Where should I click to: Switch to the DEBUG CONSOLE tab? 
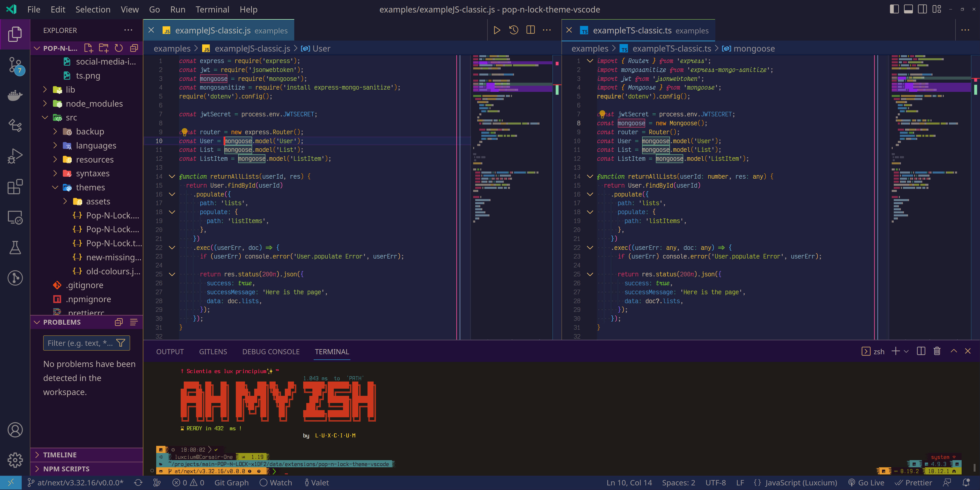click(x=271, y=352)
